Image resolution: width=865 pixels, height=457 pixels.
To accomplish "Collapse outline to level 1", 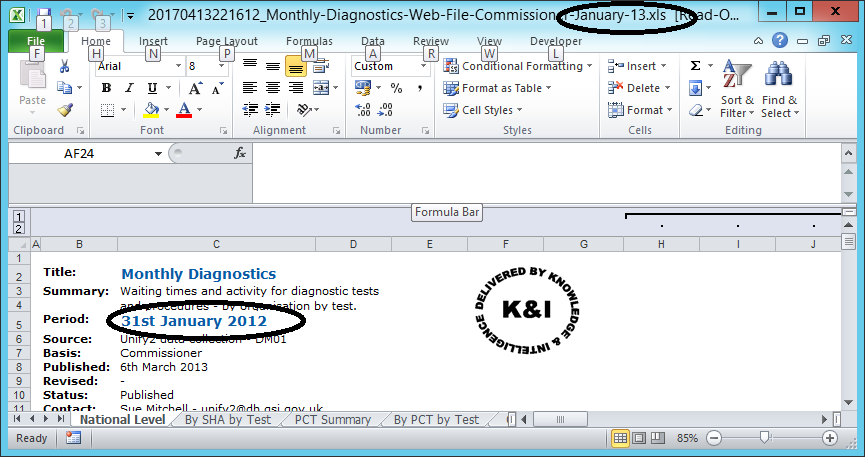I will 18,216.
